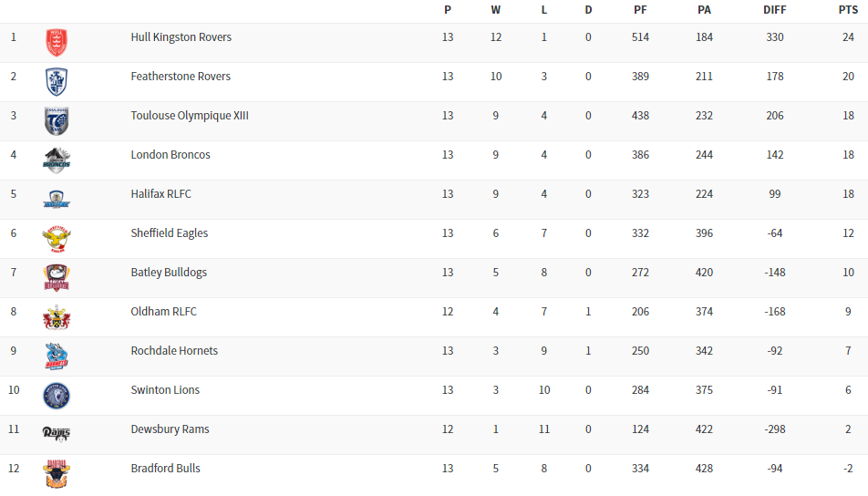
Task: Click the Hull Kingston Rovers club crest
Action: click(57, 42)
